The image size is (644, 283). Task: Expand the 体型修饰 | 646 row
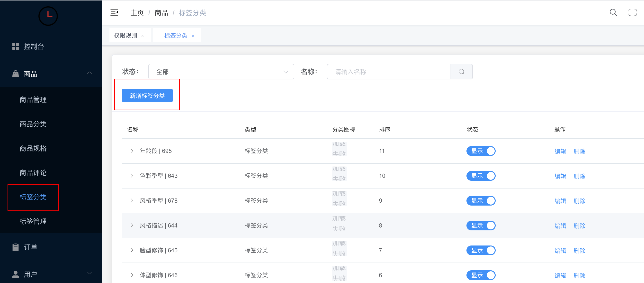tap(132, 275)
